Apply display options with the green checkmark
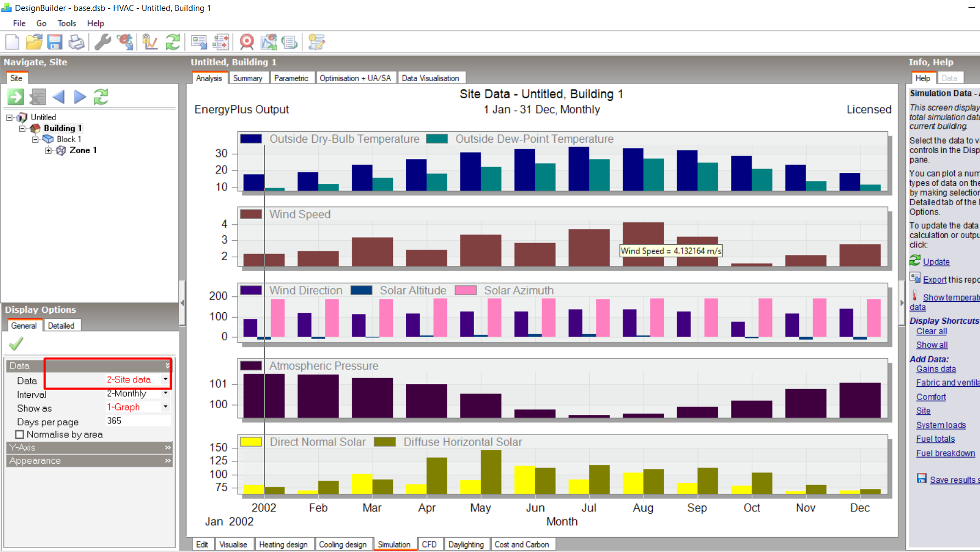Screen dimensions: 980x552 click(16, 344)
